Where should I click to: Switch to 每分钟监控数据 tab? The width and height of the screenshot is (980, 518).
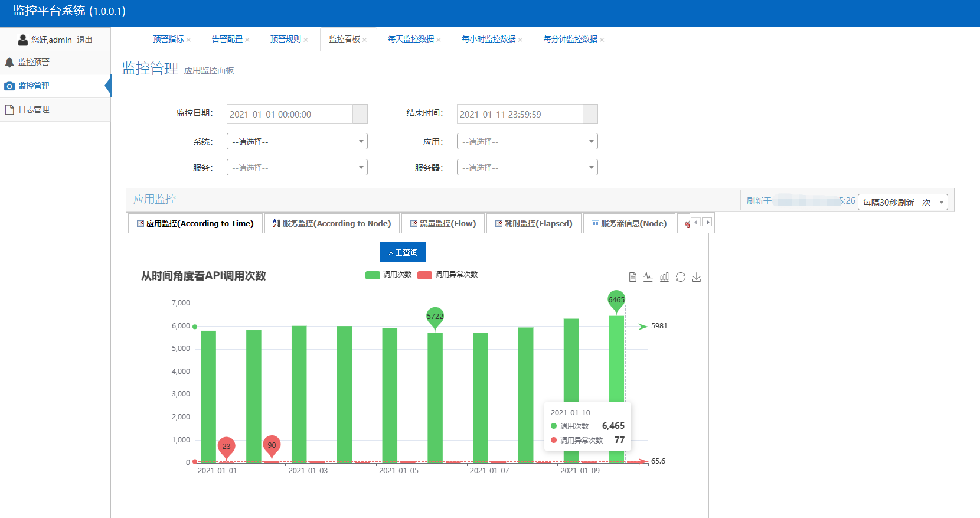(x=570, y=40)
